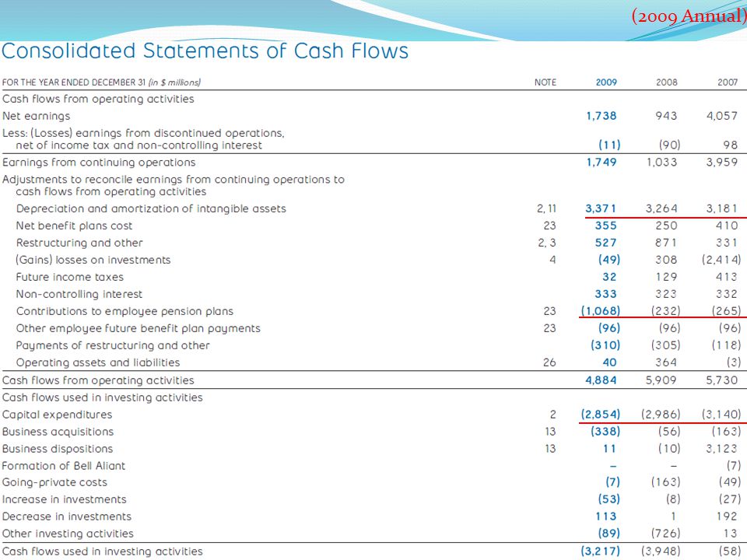Screen dimensions: 747x560
Task: Click 'Non-controlling interest' row label
Action: [x=79, y=294]
